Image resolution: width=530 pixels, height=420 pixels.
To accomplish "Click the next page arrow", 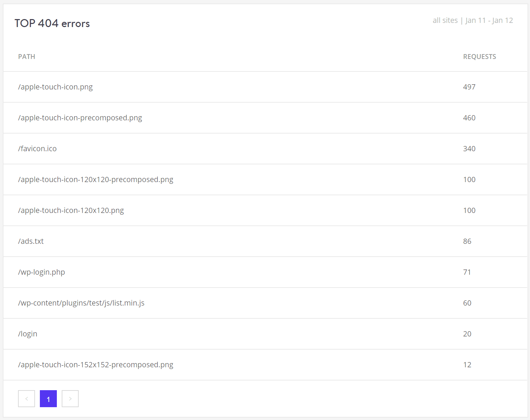I will [x=70, y=398].
